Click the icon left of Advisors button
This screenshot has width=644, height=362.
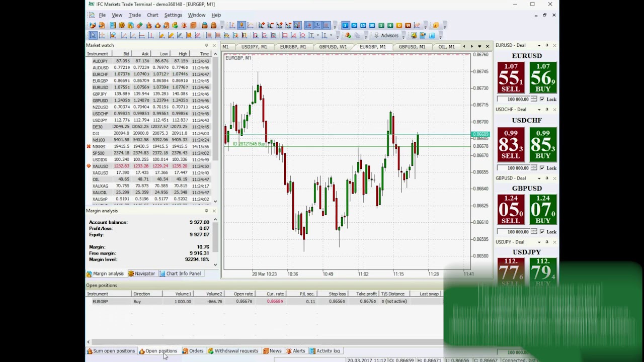pos(376,35)
